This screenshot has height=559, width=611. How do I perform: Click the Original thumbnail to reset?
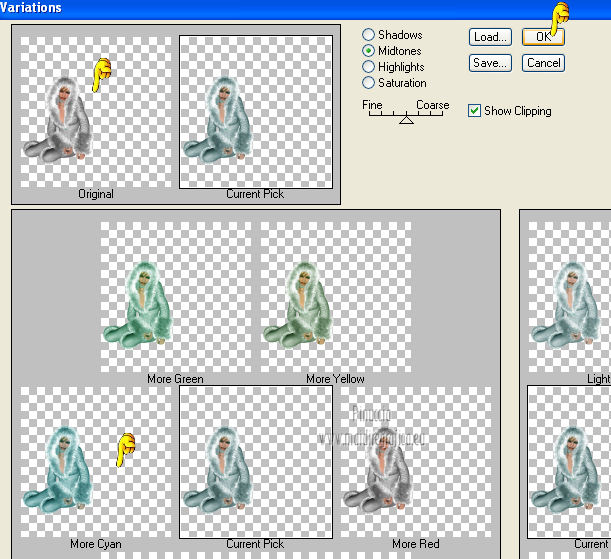(x=96, y=112)
